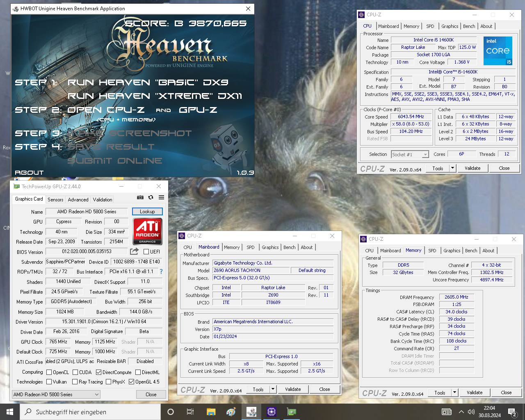525x420 pixels.
Task: Click the BIOS export share icon in GPU-Z
Action: [x=134, y=251]
